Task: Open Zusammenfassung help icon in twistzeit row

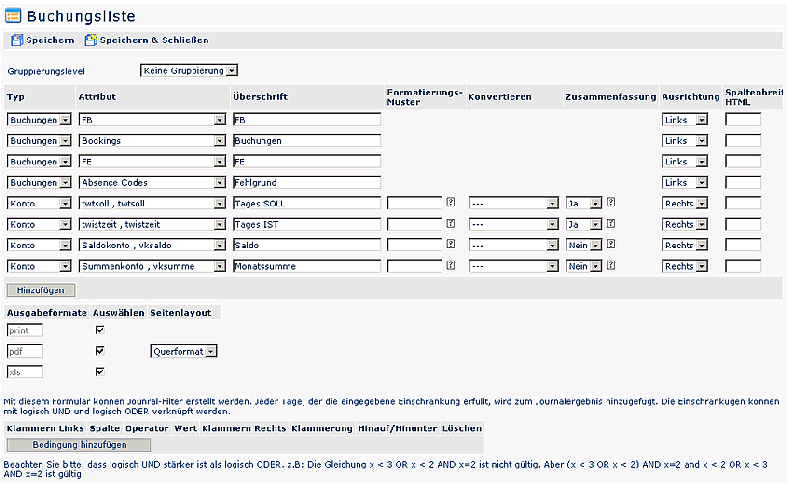Action: (x=611, y=223)
